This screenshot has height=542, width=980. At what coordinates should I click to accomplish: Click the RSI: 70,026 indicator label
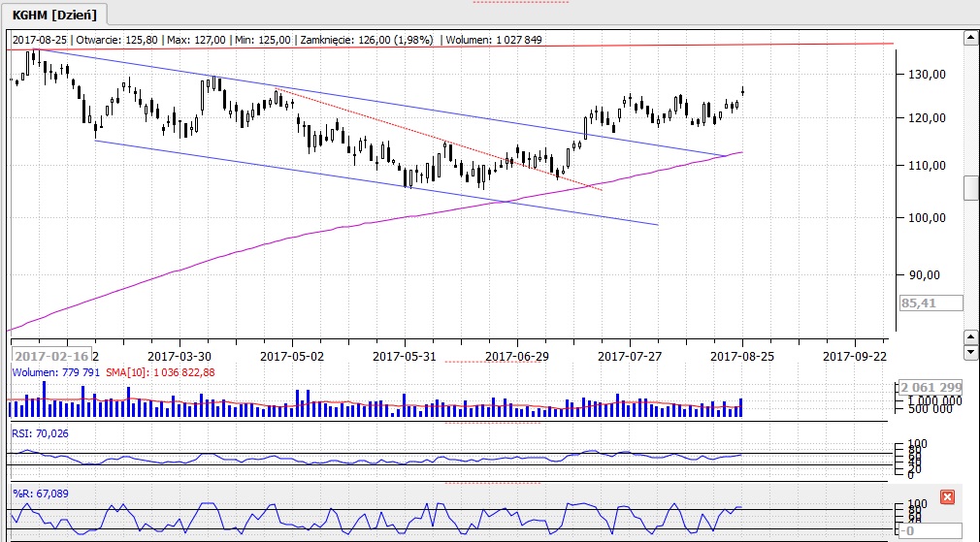(x=41, y=432)
